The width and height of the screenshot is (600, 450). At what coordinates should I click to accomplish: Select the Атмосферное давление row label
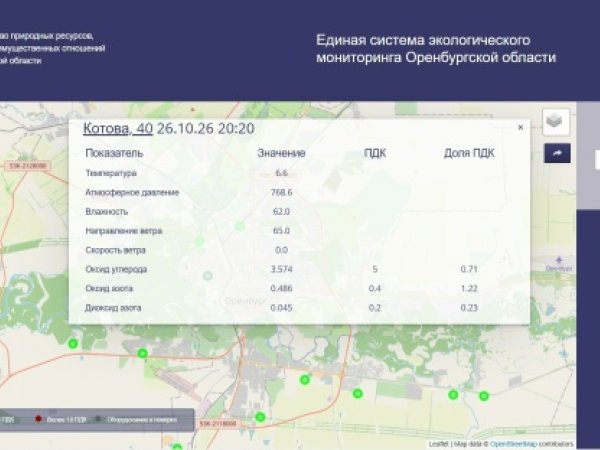point(132,192)
